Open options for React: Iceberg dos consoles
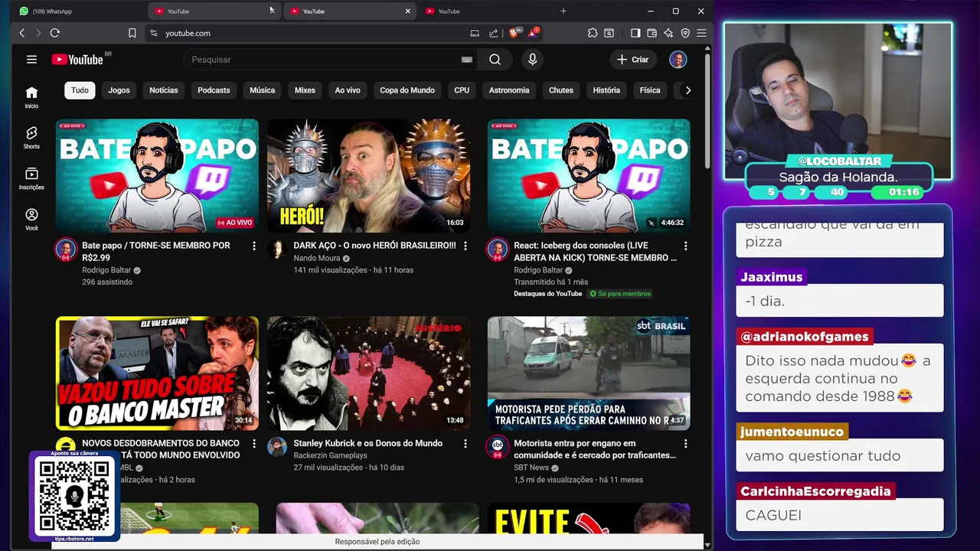 [x=685, y=246]
